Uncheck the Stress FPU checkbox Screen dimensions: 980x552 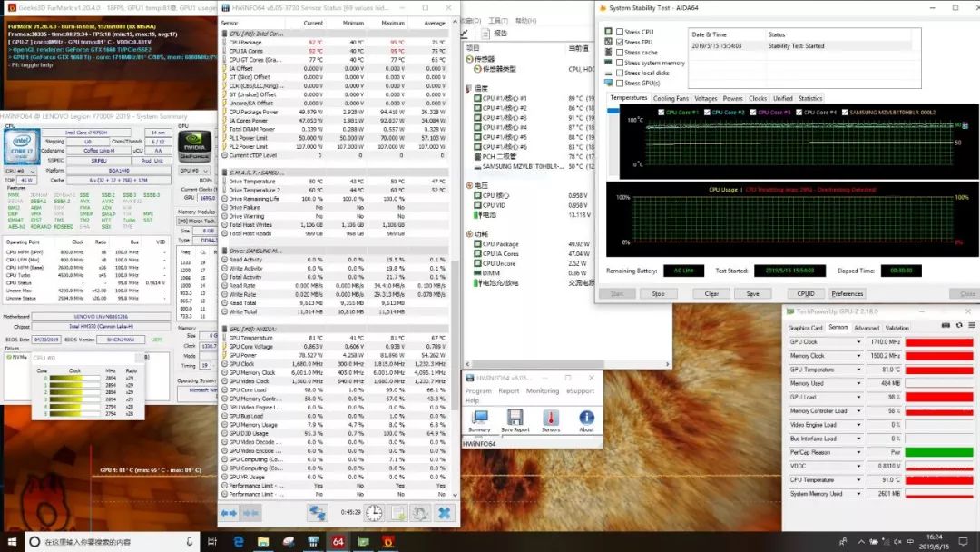[620, 43]
